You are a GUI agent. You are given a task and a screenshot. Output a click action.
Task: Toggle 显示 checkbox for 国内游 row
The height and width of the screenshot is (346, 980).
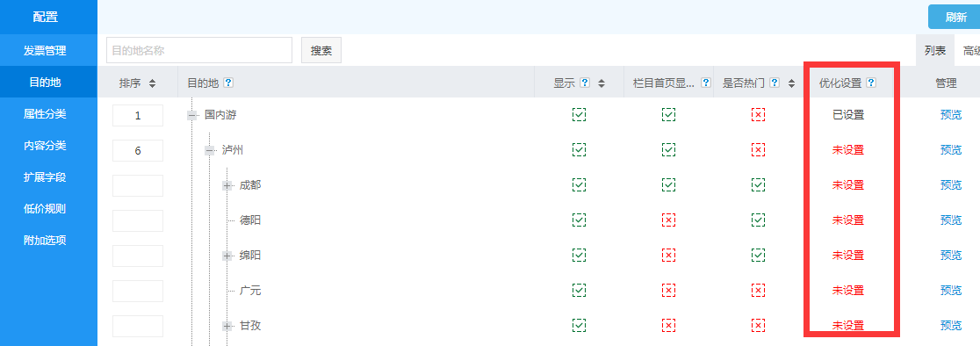[580, 115]
